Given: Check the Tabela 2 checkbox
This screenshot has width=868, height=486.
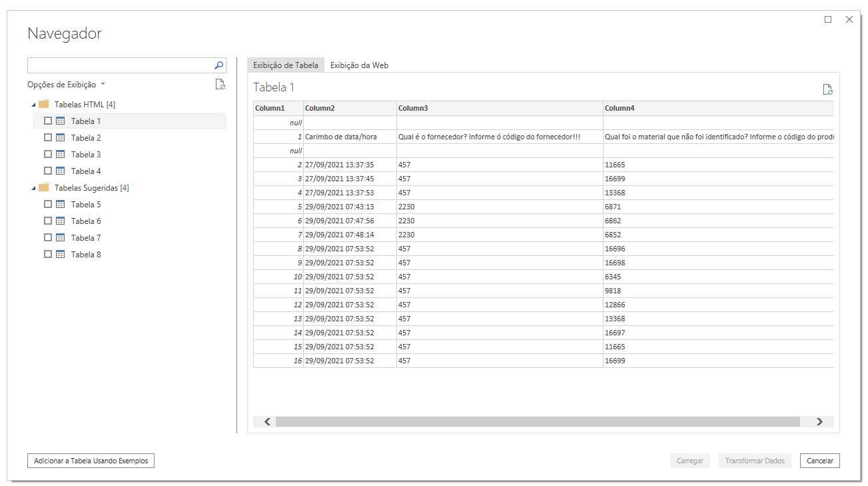Looking at the screenshot, I should 48,138.
